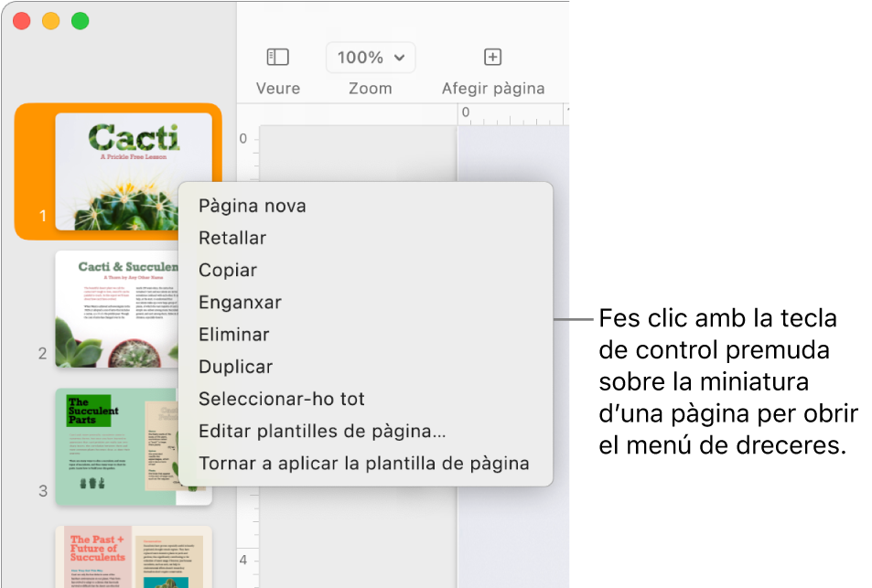Click the green full-screen window button

click(81, 21)
